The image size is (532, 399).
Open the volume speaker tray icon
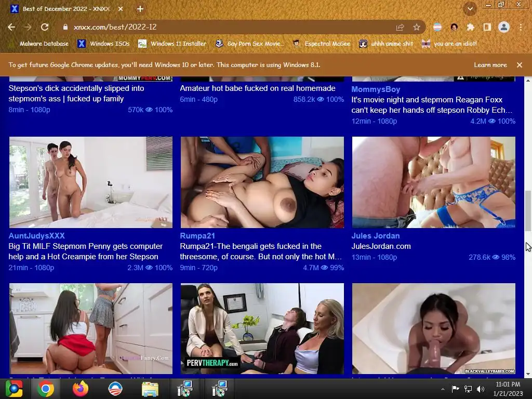[481, 389]
